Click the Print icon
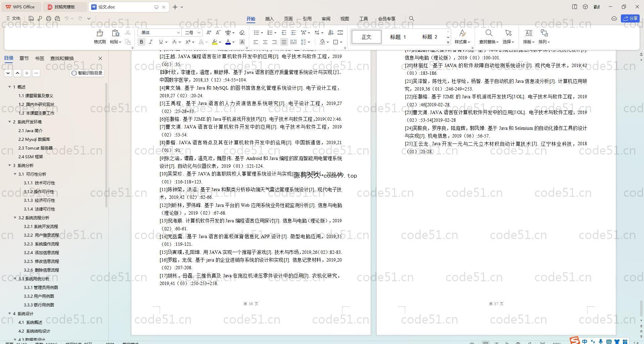 [49, 18]
